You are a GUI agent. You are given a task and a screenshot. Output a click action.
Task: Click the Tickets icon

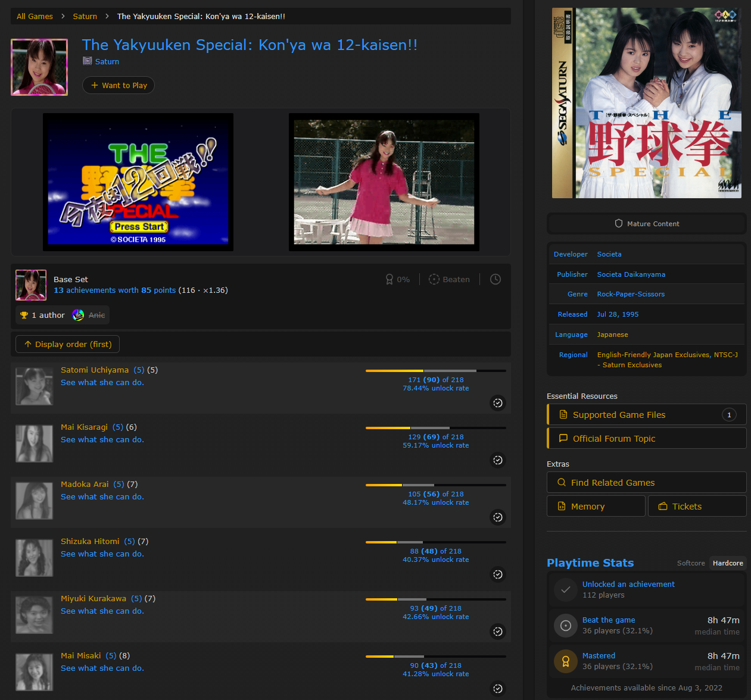pyautogui.click(x=662, y=506)
